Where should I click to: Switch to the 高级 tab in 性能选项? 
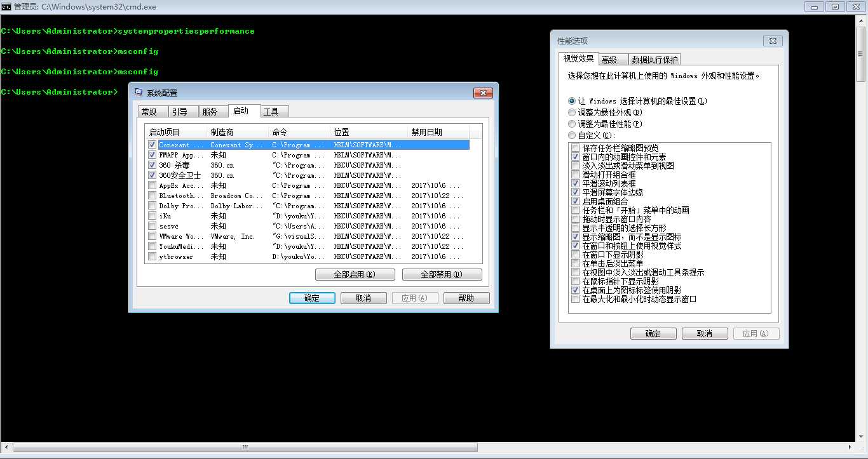pyautogui.click(x=613, y=60)
